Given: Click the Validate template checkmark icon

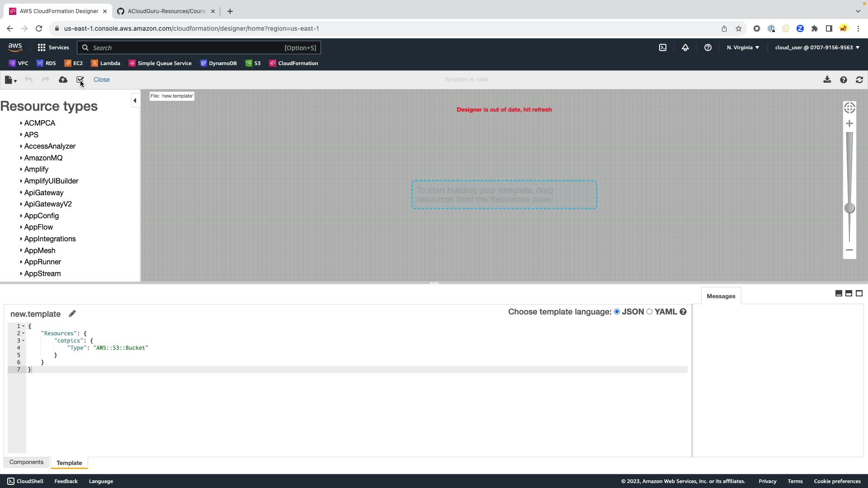Looking at the screenshot, I should point(80,80).
